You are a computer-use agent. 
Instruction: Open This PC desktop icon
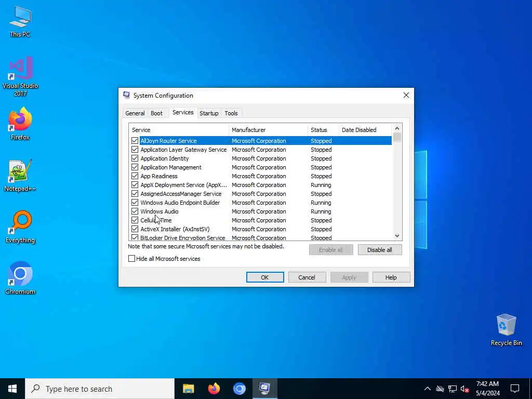tap(20, 21)
